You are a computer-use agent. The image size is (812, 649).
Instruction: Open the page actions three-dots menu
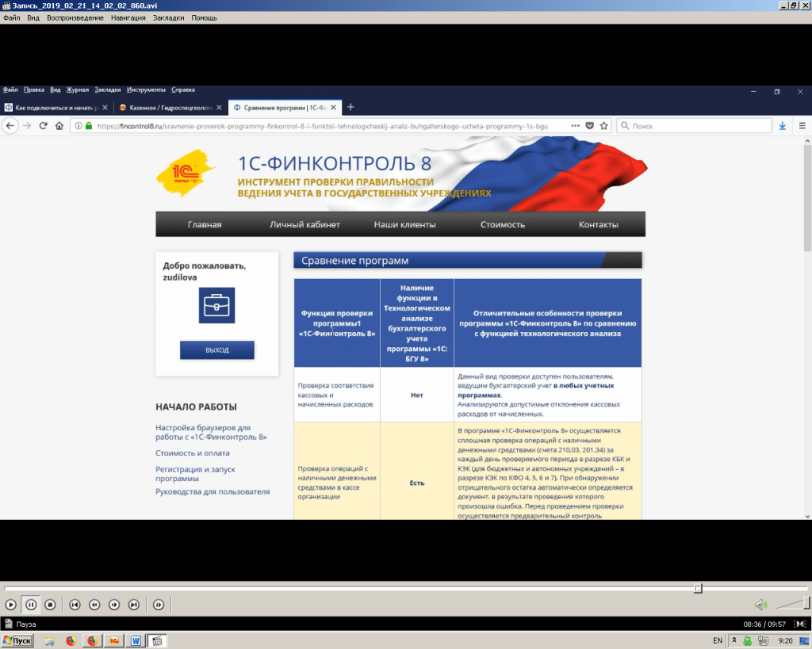click(x=576, y=126)
